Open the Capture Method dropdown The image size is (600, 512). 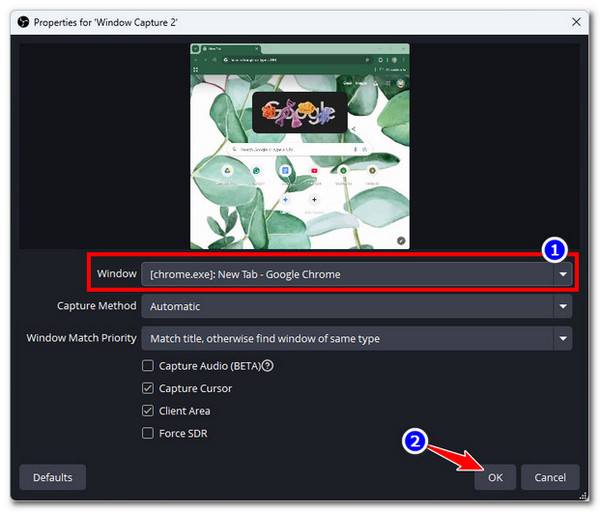356,306
